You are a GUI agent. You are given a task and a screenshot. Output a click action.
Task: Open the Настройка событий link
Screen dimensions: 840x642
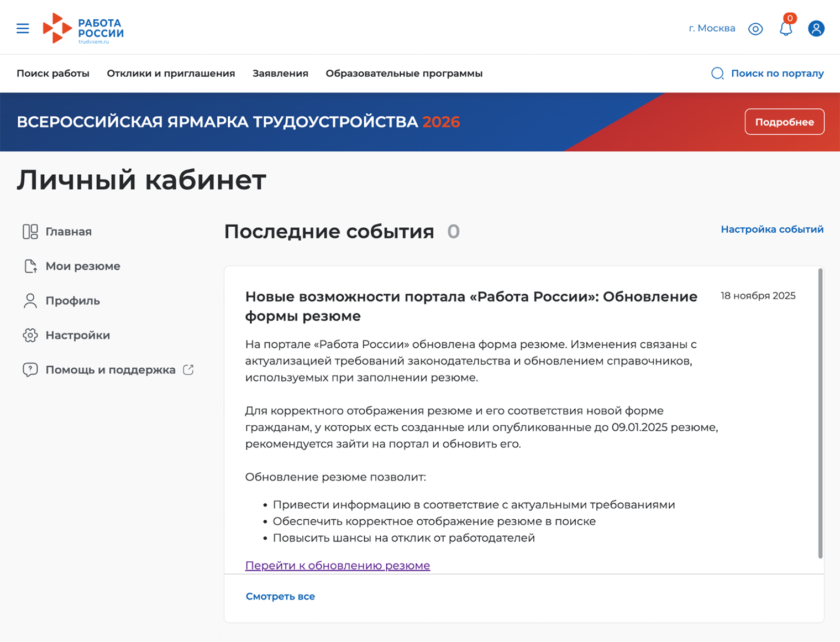click(772, 229)
